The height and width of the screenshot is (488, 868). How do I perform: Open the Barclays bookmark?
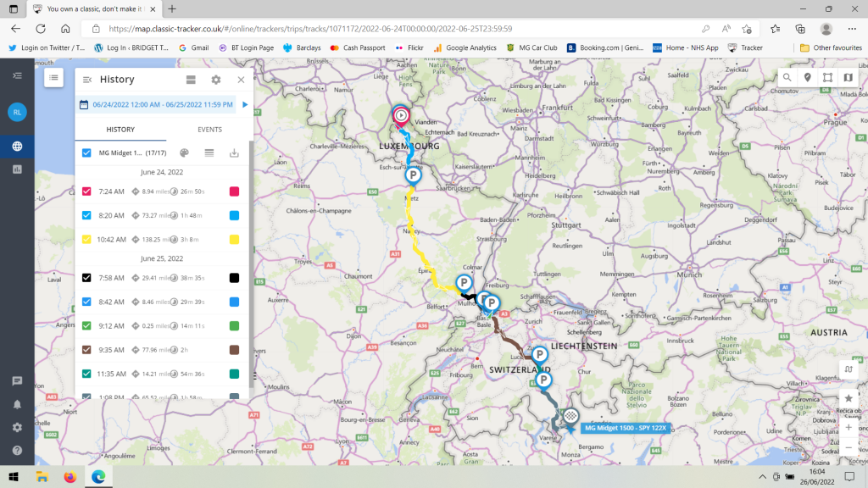pyautogui.click(x=303, y=47)
